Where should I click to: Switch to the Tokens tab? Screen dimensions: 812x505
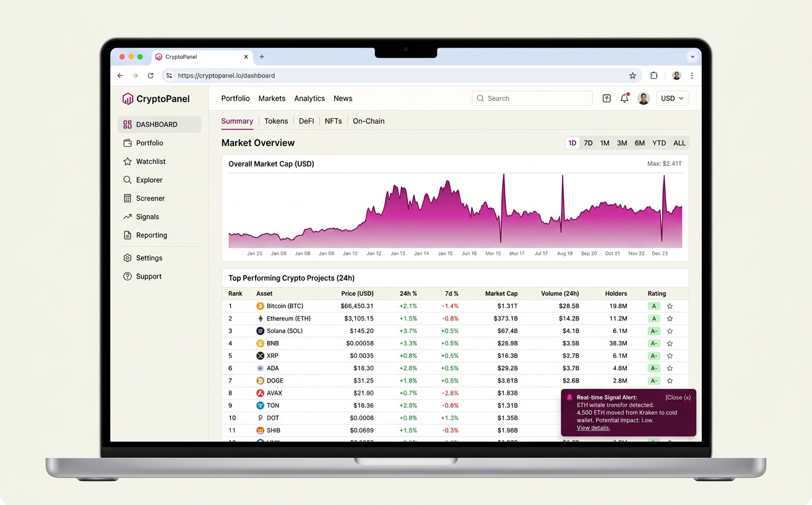(276, 121)
